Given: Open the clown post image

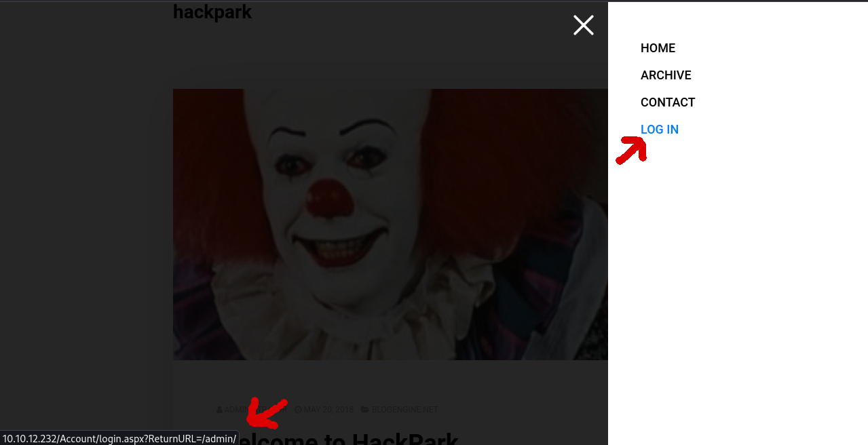Looking at the screenshot, I should tap(390, 225).
